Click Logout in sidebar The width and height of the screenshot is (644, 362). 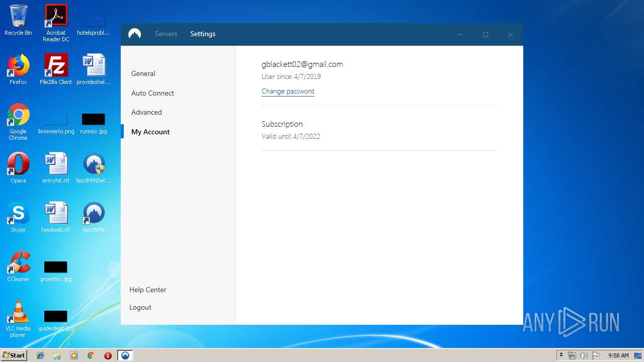click(x=140, y=307)
